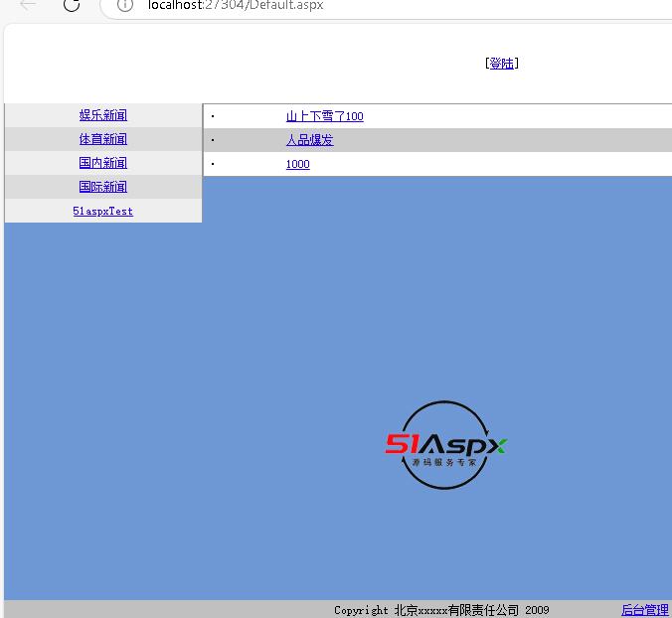Open the site information icon

click(x=124, y=5)
